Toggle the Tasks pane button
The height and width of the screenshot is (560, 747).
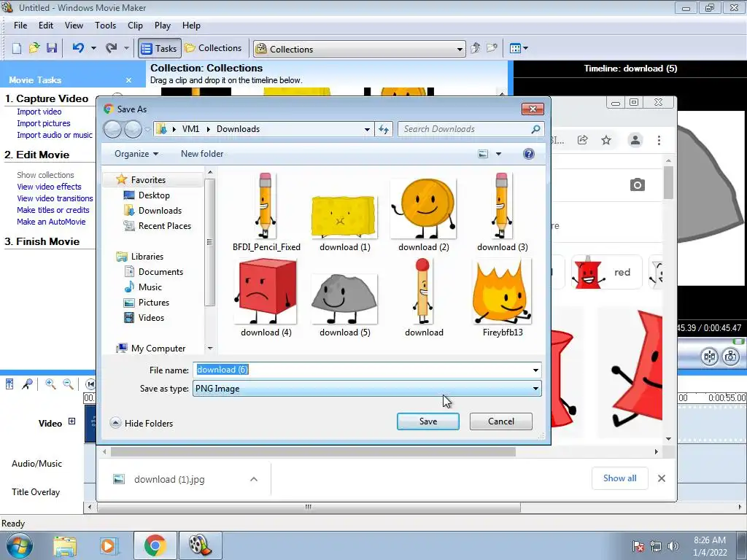[x=160, y=49]
